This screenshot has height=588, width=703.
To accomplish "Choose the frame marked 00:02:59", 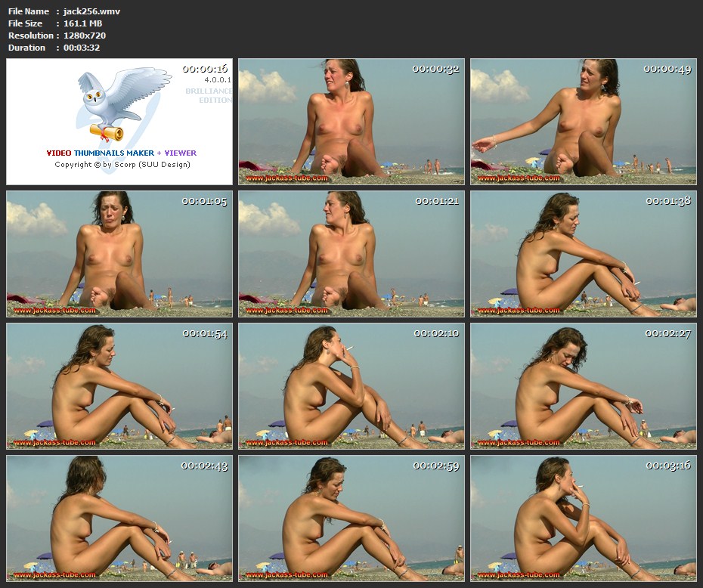I will (x=351, y=518).
